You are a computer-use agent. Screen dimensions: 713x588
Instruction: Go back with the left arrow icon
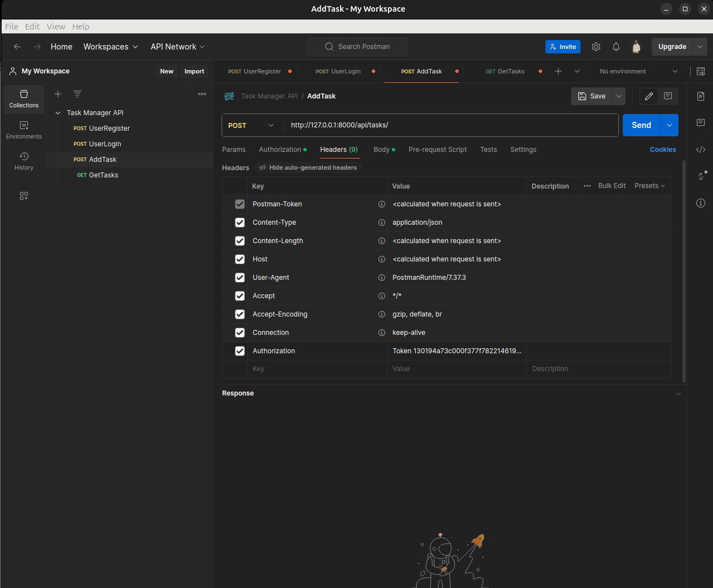click(x=17, y=47)
